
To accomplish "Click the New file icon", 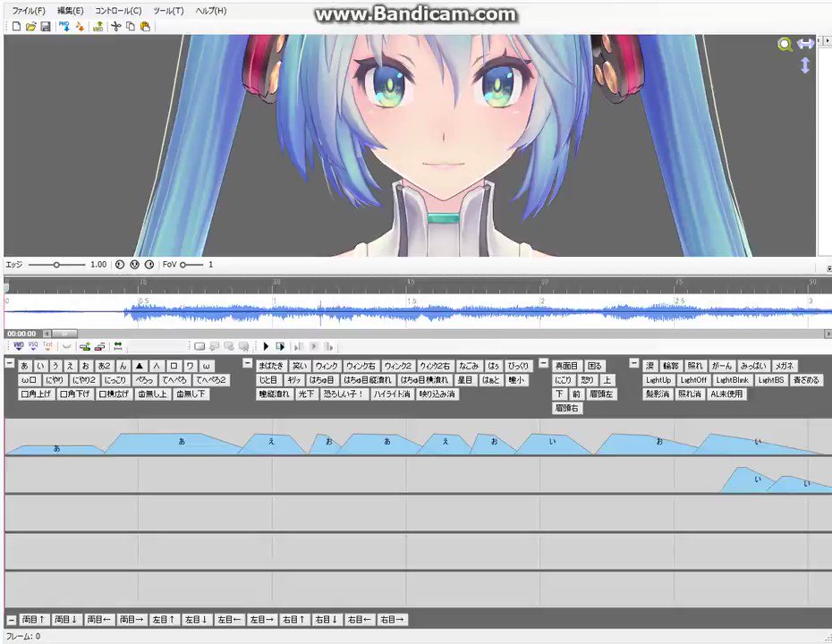I will 16,26.
